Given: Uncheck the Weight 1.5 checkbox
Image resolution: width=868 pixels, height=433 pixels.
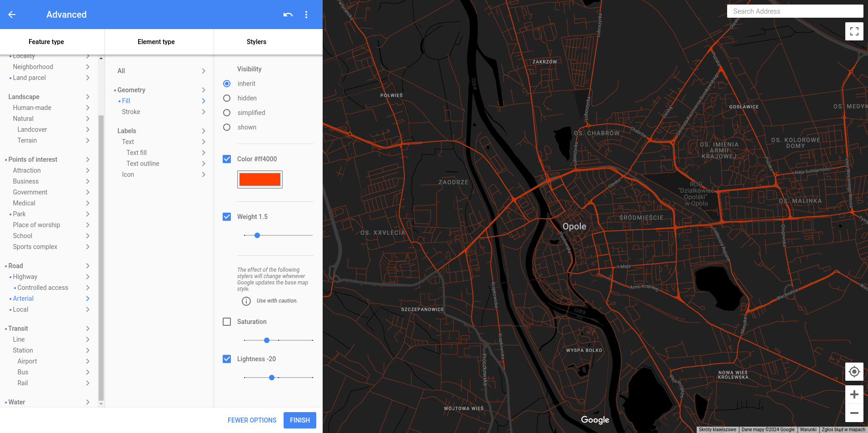Looking at the screenshot, I should pyautogui.click(x=227, y=217).
